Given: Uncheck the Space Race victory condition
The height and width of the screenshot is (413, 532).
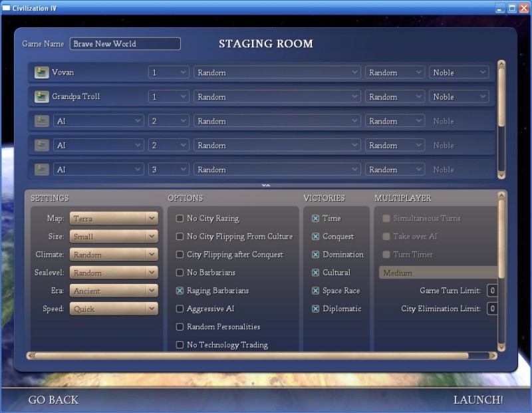Looking at the screenshot, I should tap(316, 291).
